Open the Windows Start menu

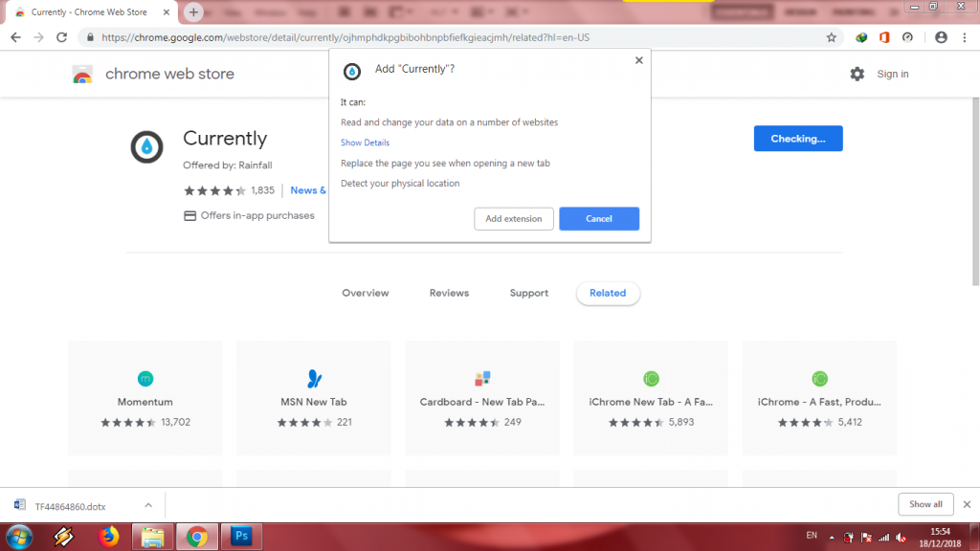tap(19, 537)
